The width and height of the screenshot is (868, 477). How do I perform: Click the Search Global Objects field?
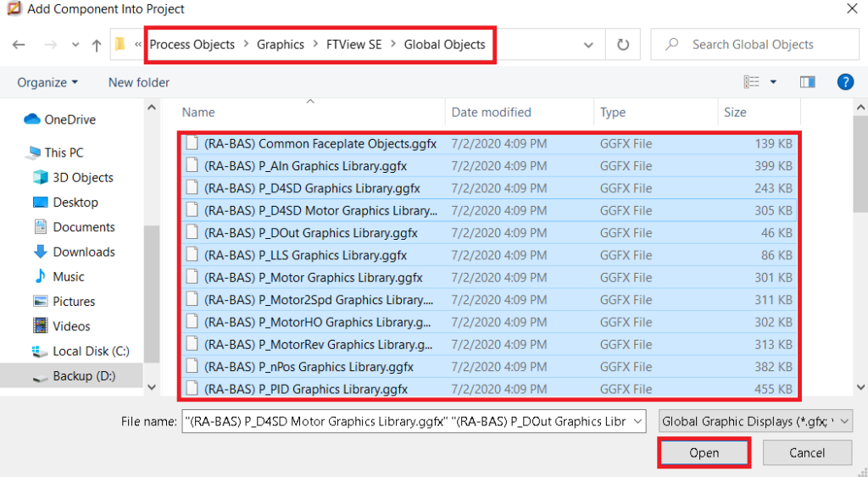point(755,44)
